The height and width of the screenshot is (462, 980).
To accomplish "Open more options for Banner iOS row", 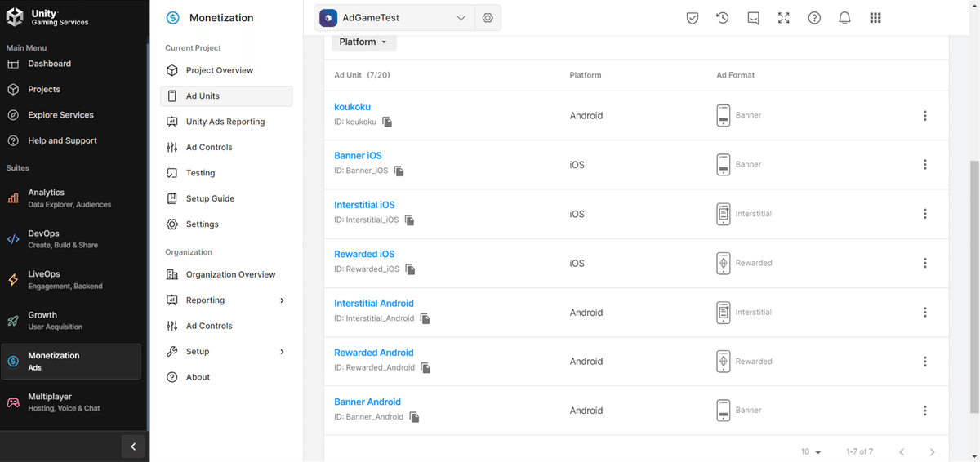I will coord(924,165).
